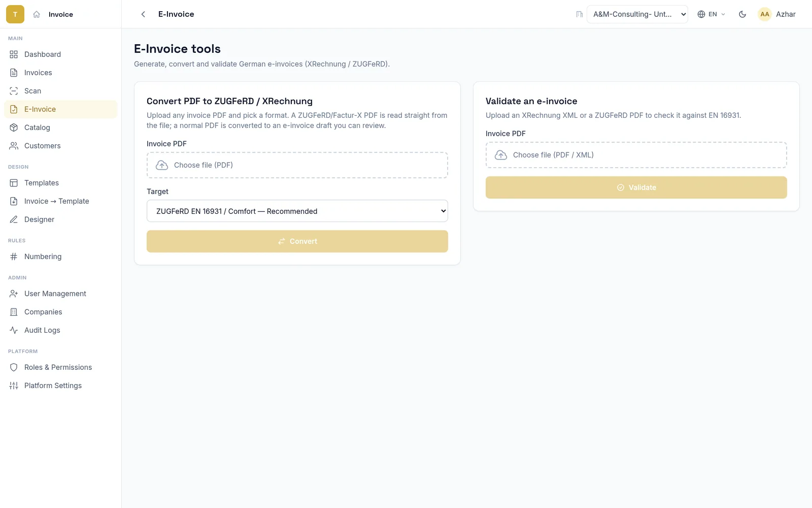Click the Designer pencil icon
This screenshot has width=812, height=508.
[14, 219]
